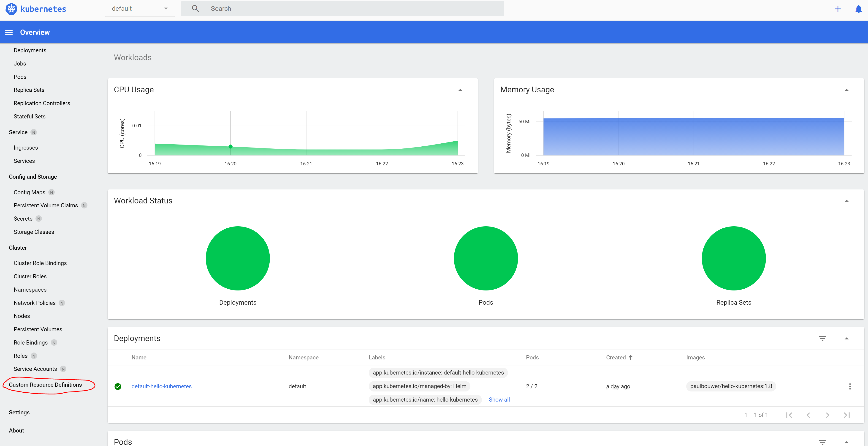868x446 pixels.
Task: Go to first page of Deployments
Action: click(789, 415)
